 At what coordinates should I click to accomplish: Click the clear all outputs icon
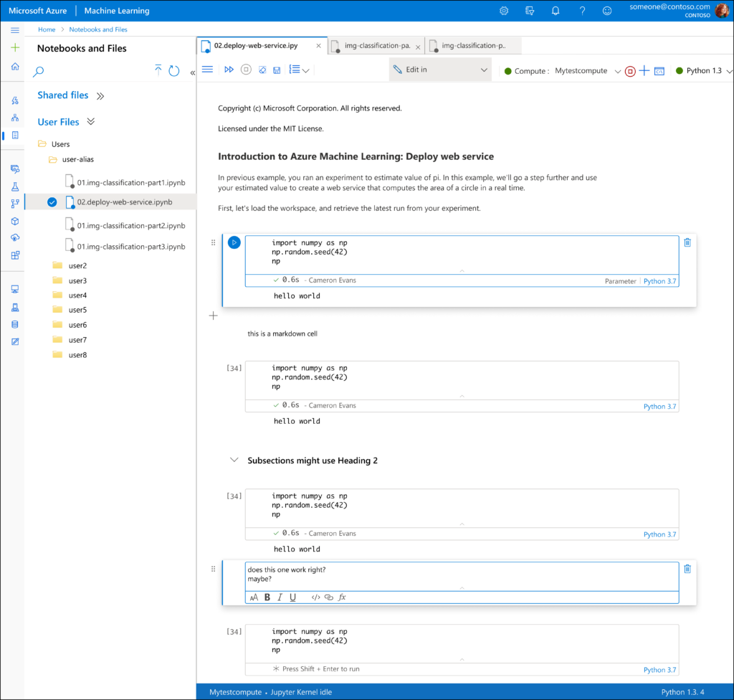point(263,70)
